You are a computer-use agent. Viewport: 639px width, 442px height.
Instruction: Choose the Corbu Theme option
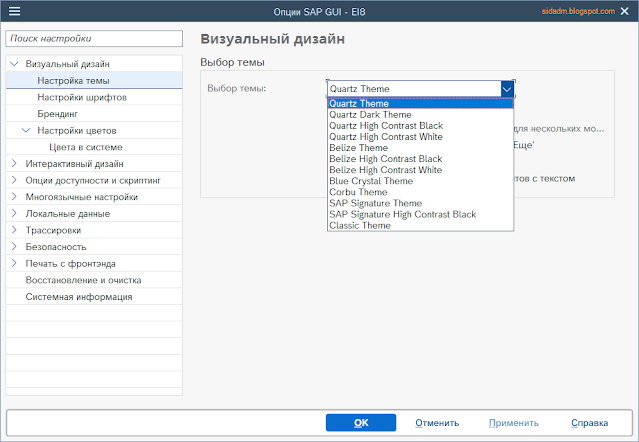tap(420, 192)
